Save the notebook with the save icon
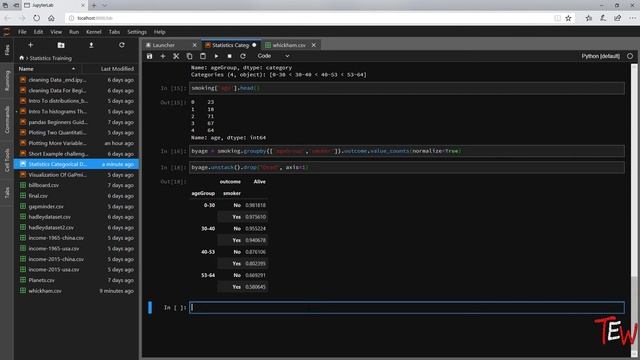This screenshot has width=640, height=360. point(149,56)
